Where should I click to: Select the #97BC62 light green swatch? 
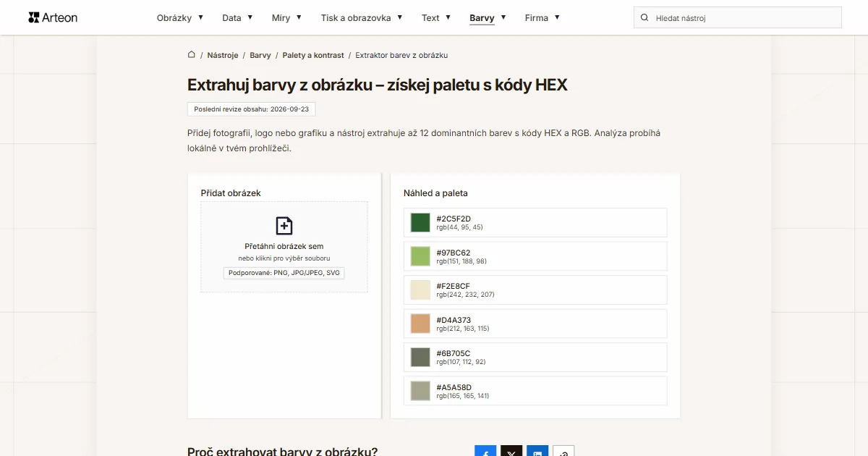[420, 256]
